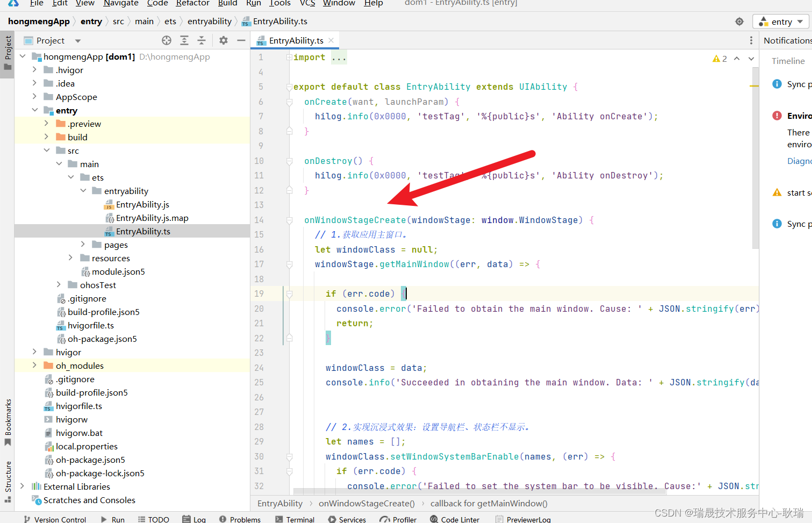Click the warning indicator showing 2 problems

point(720,59)
